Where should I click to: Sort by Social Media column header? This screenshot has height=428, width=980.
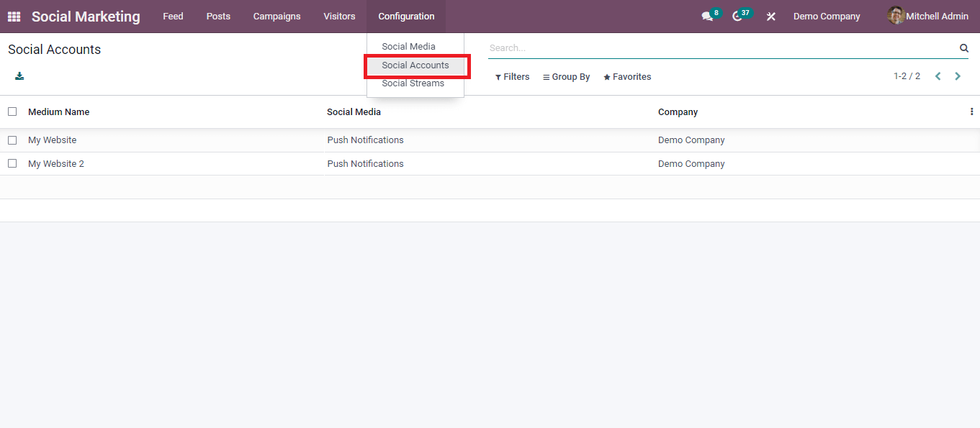point(354,112)
